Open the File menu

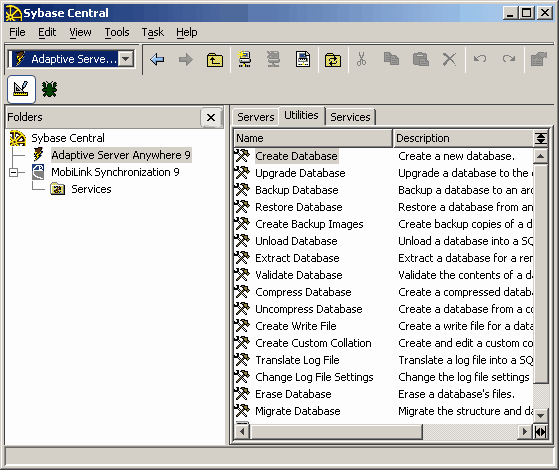coord(17,32)
